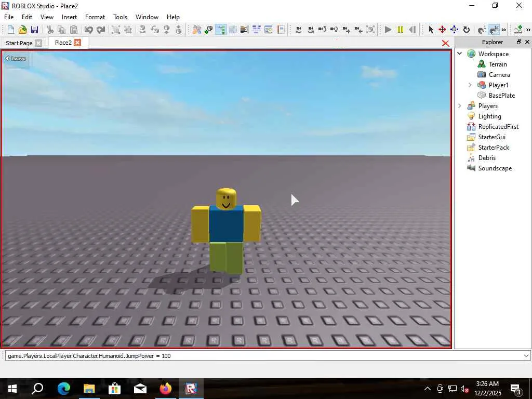This screenshot has width=532, height=399.
Task: Select Camera in Explorer
Action: 499,75
